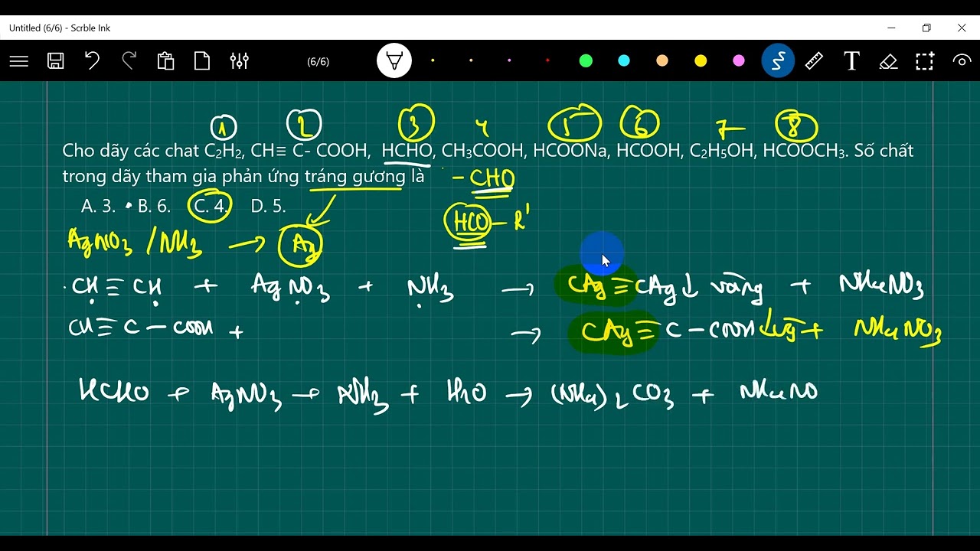
Task: Select the ruler tool
Action: point(814,61)
